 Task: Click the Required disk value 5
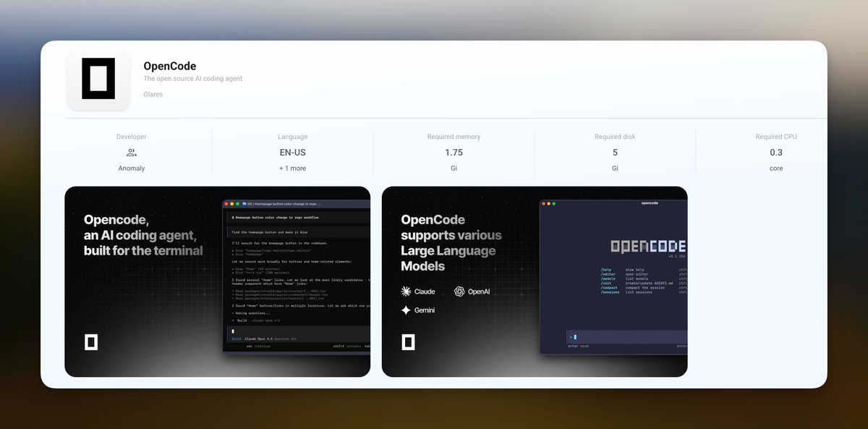pyautogui.click(x=615, y=153)
